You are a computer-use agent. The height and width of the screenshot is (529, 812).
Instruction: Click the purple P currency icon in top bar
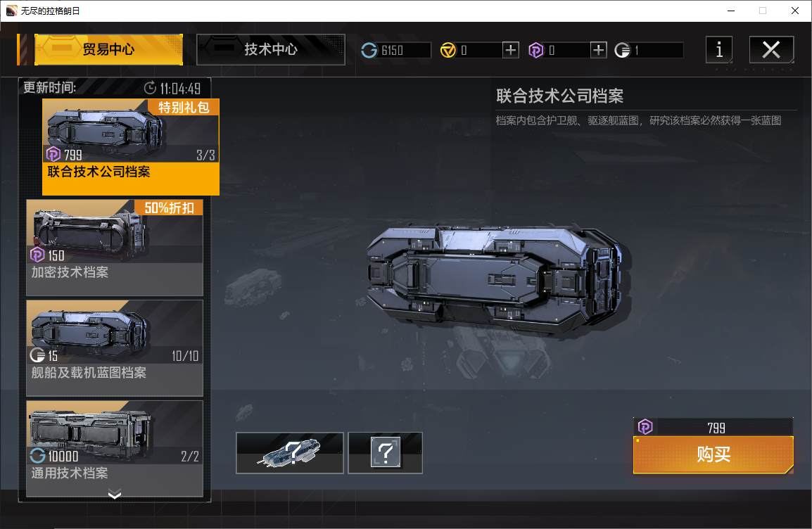click(x=536, y=50)
